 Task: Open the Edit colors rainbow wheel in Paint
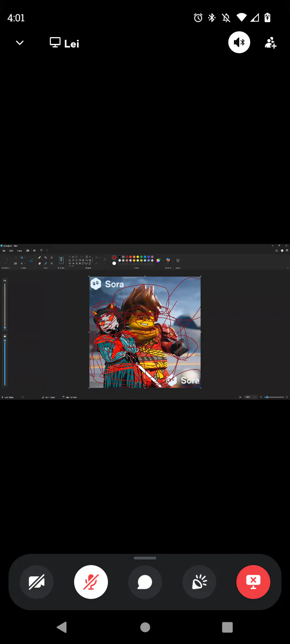tap(158, 260)
